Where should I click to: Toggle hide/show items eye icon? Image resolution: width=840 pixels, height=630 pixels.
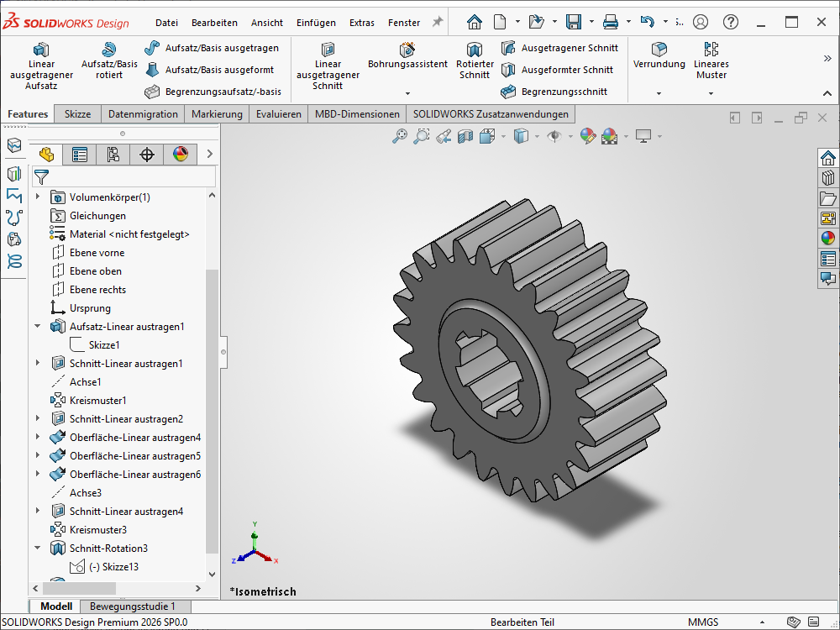coord(554,135)
